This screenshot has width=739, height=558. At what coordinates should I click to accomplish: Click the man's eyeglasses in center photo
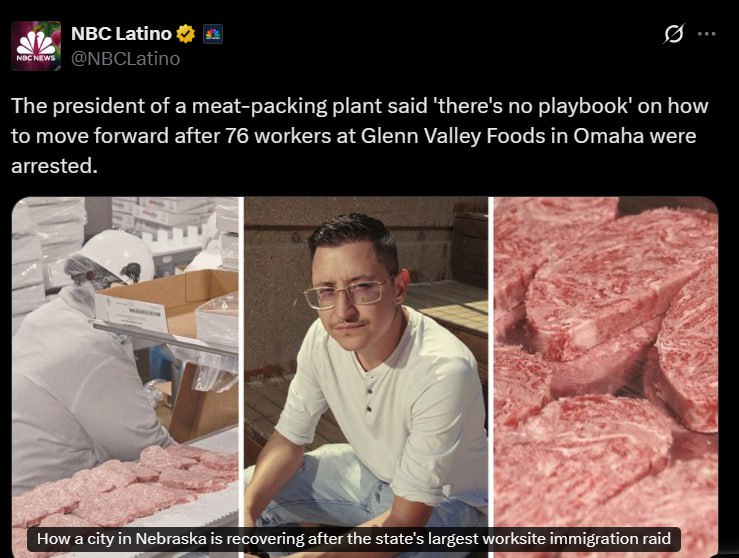tap(346, 295)
